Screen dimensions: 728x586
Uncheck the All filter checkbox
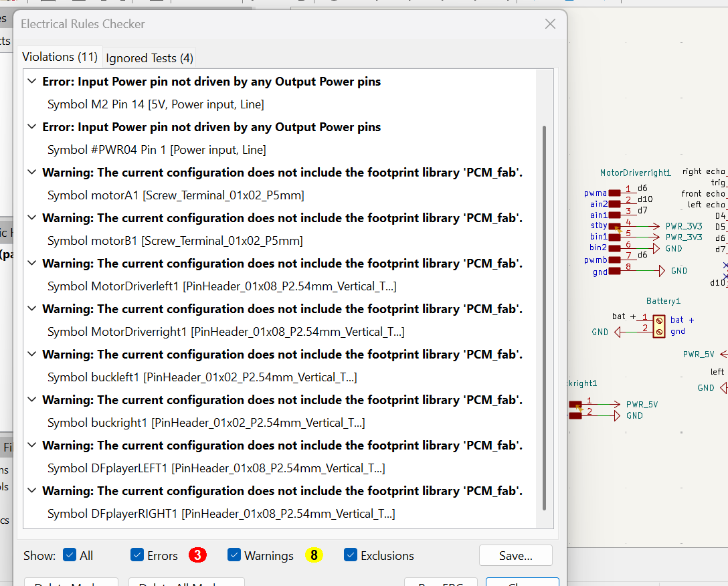69,555
